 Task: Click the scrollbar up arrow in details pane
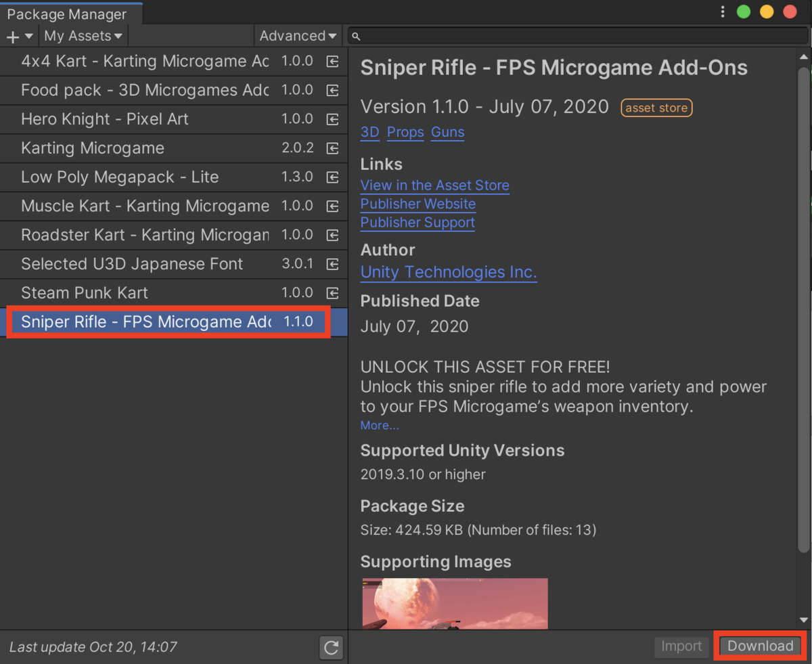click(803, 56)
